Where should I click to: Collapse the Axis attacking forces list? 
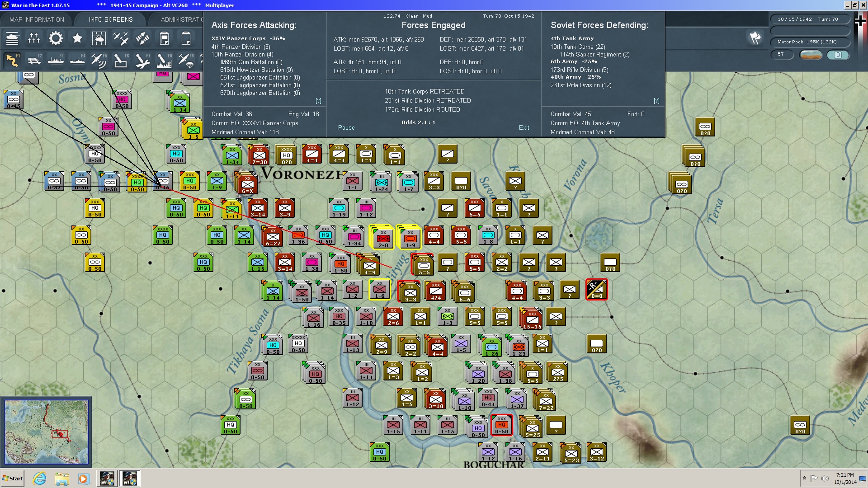click(x=318, y=101)
